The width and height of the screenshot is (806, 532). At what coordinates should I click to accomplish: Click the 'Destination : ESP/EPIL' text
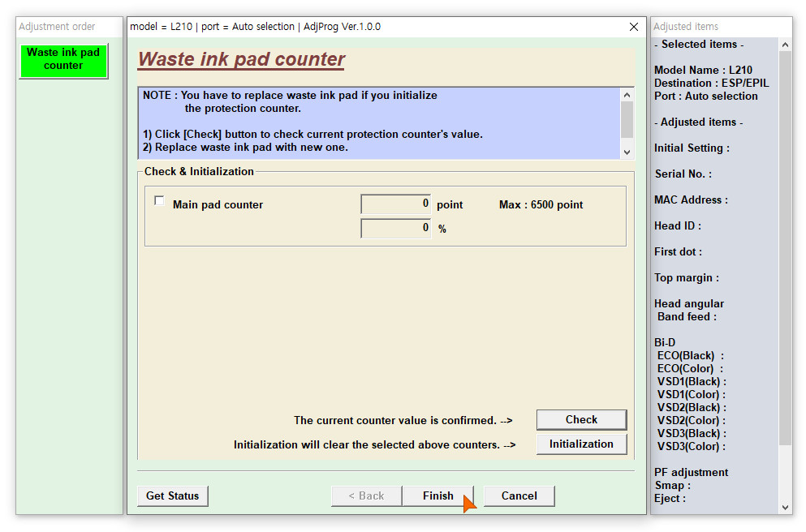coord(711,84)
